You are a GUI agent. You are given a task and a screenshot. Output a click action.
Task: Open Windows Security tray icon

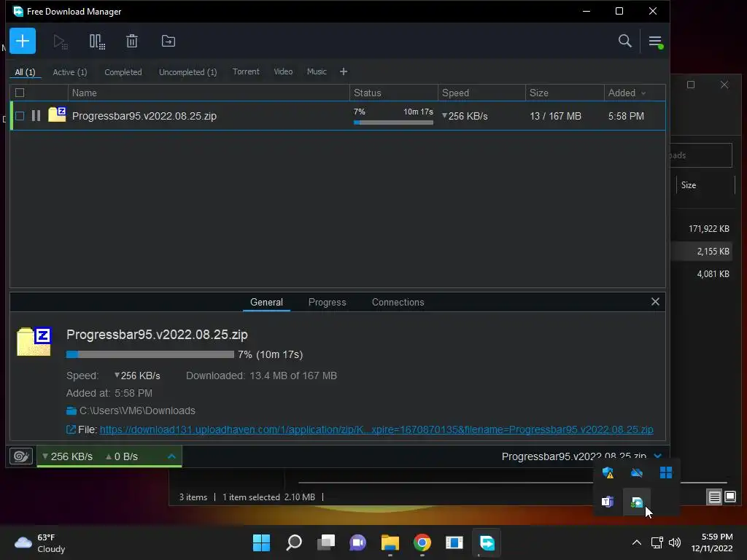(x=608, y=472)
